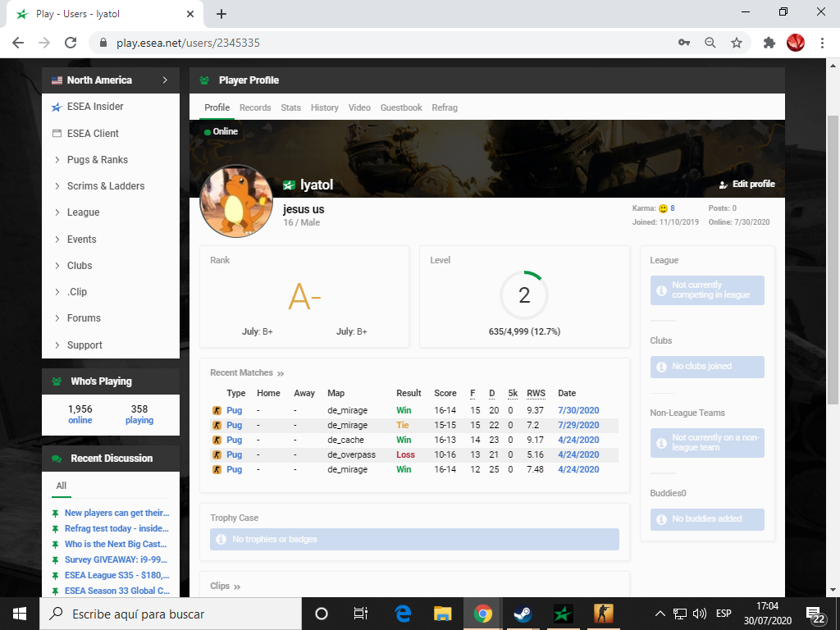The image size is (840, 630).
Task: Open the 'Survey GIVEAWAY' discussion link
Action: pos(116,559)
